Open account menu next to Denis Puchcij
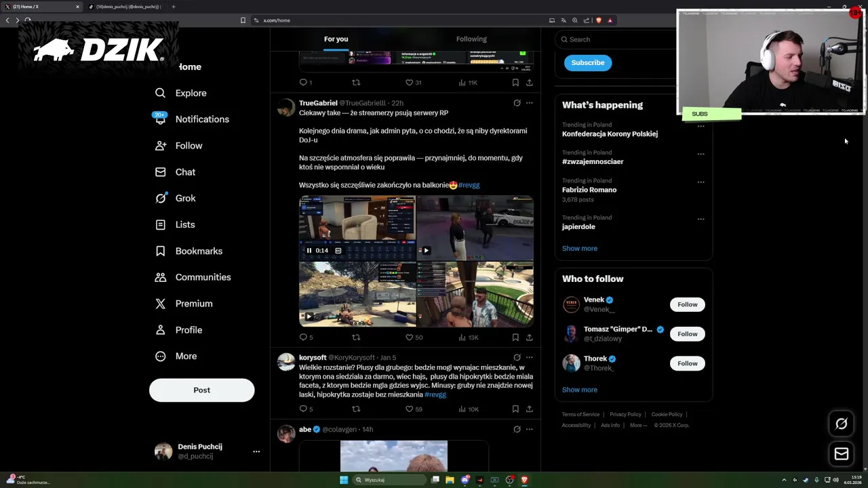This screenshot has height=488, width=868. click(256, 451)
